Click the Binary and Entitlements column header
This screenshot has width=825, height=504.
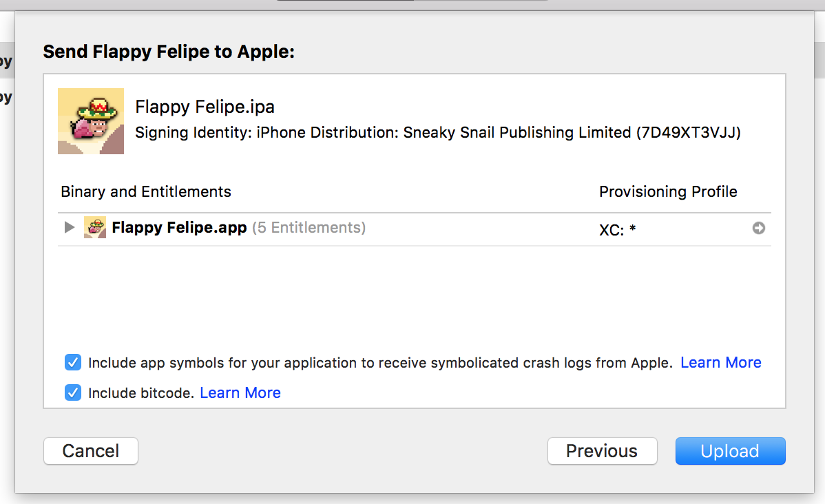click(x=146, y=192)
